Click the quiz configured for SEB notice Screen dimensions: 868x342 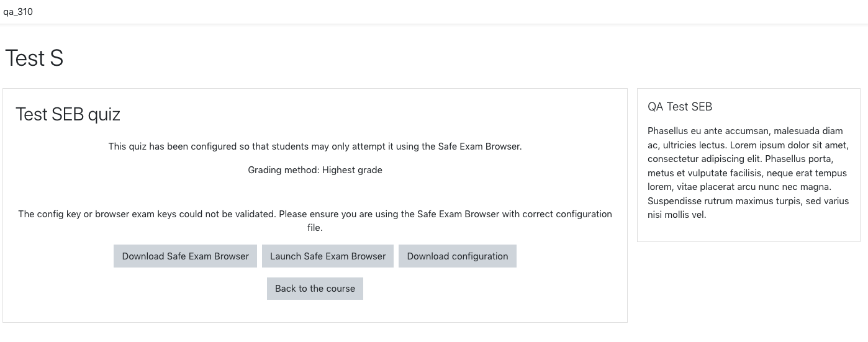pyautogui.click(x=315, y=146)
